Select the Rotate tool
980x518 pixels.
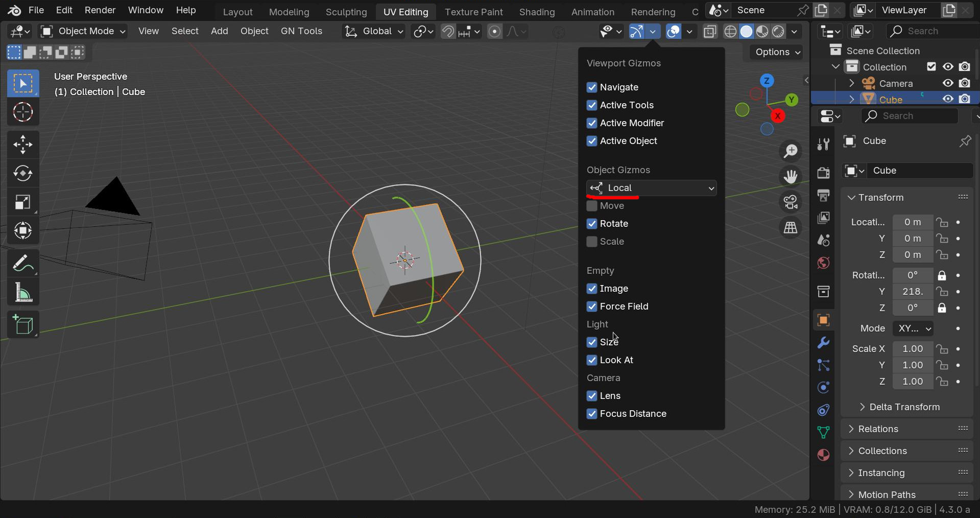point(23,174)
